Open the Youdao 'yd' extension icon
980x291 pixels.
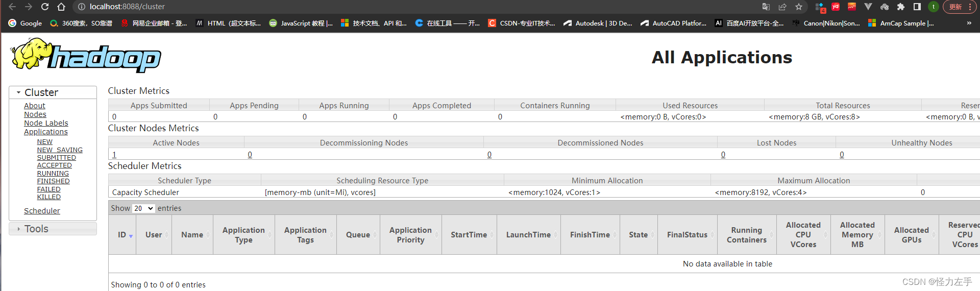(x=836, y=7)
